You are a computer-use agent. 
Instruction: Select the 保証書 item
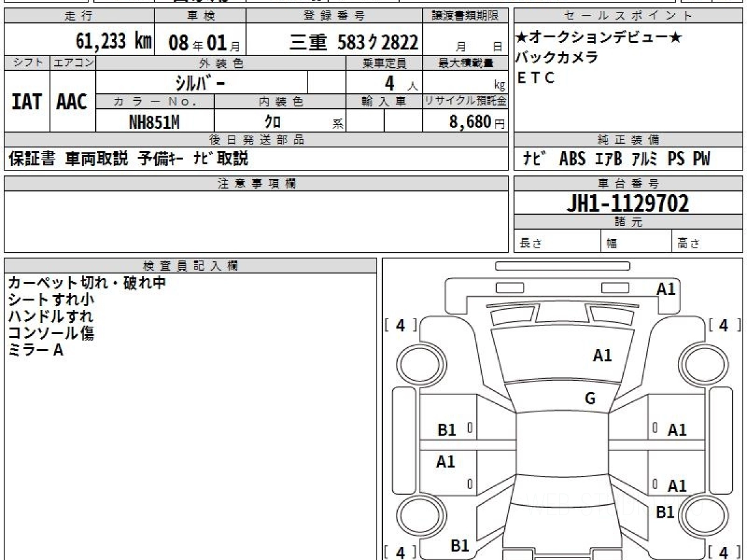pos(32,159)
